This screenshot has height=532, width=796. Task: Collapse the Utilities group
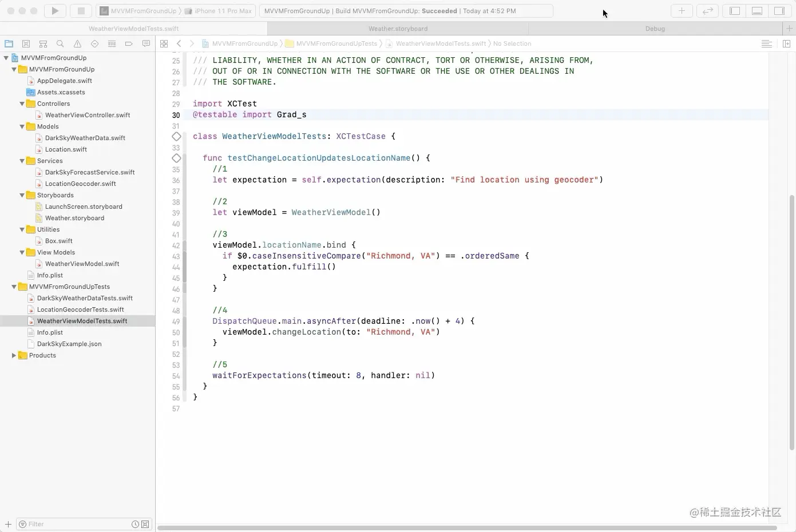pos(22,229)
